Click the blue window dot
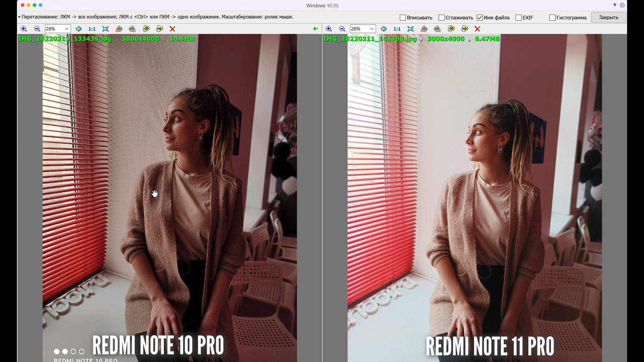The width and height of the screenshot is (644, 362). pos(40,5)
